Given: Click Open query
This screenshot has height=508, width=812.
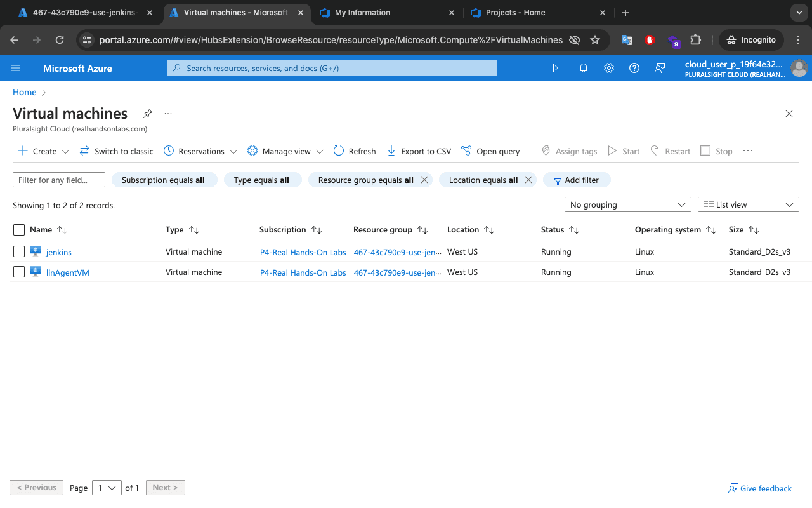Looking at the screenshot, I should pos(490,151).
